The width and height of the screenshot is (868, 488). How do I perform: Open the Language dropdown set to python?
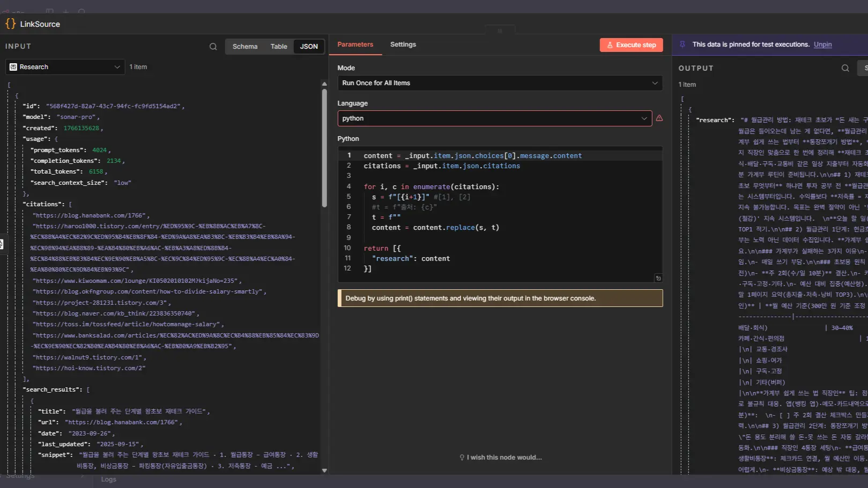point(494,118)
